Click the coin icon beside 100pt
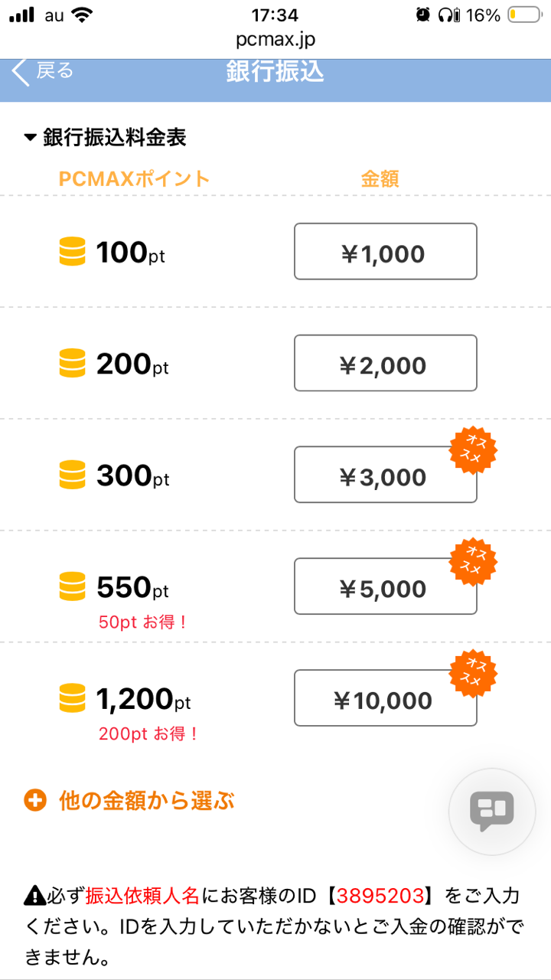This screenshot has height=980, width=551. [72, 252]
